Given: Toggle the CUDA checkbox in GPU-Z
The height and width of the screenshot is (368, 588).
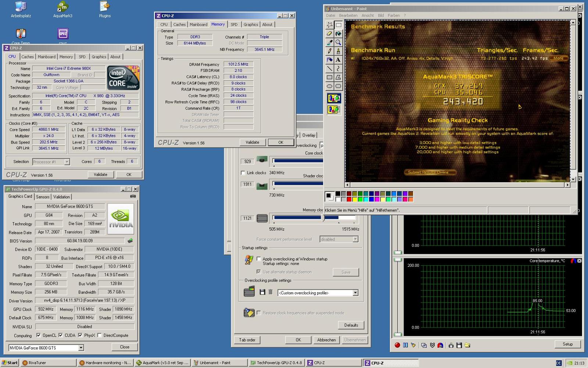Looking at the screenshot, I should tap(60, 335).
